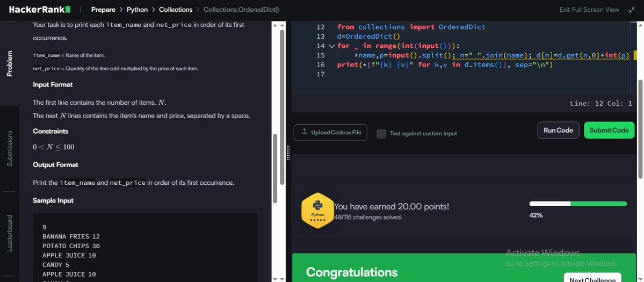644x282 pixels.
Task: Go to Collections breadcrumb
Action: [x=176, y=10]
